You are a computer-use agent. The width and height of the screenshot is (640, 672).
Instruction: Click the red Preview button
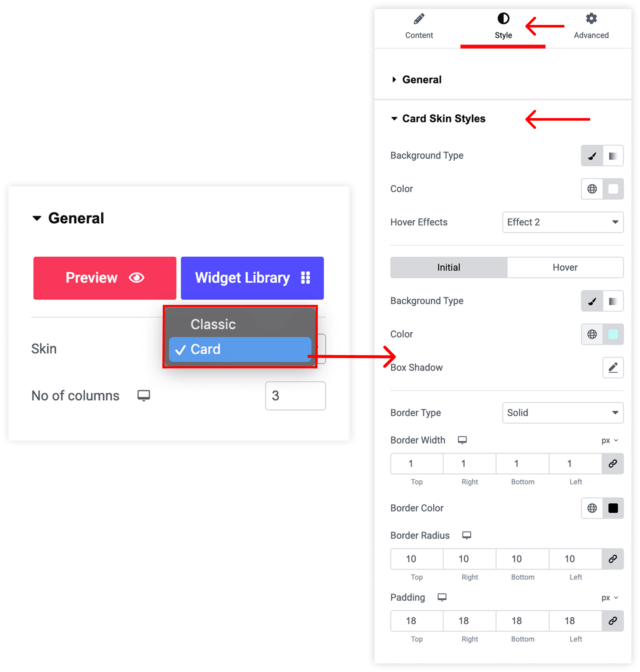[105, 278]
